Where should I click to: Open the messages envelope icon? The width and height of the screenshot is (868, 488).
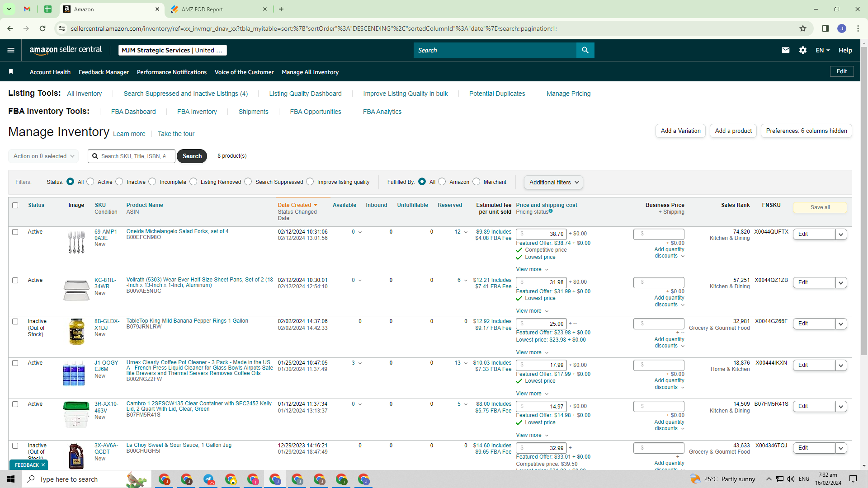click(786, 50)
